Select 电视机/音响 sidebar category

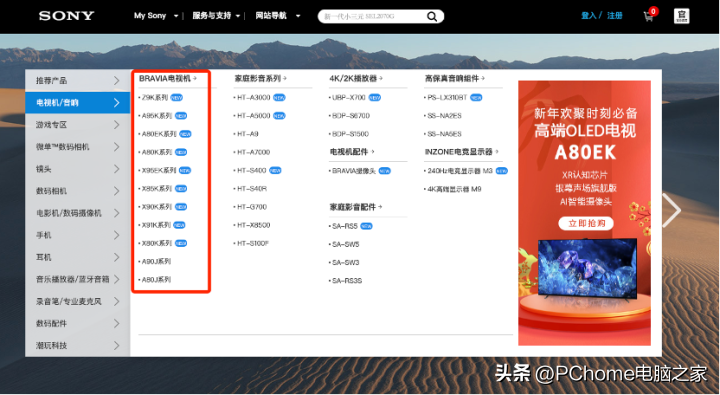[78, 102]
